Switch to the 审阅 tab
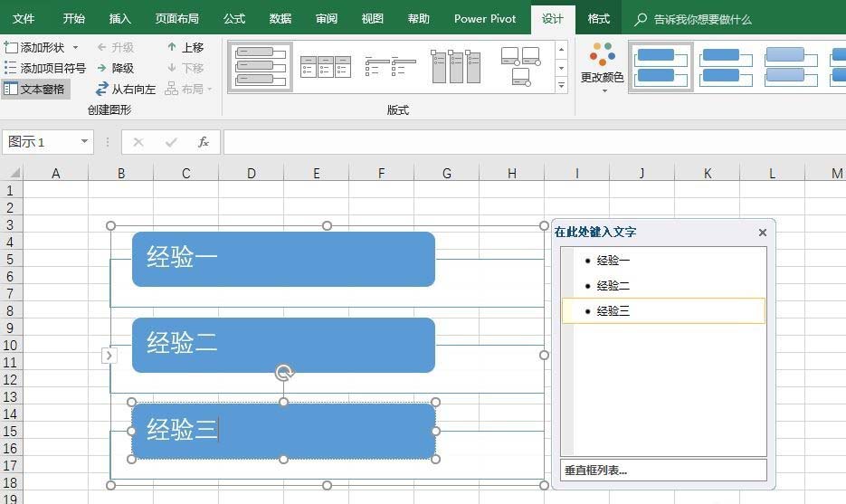 click(327, 19)
